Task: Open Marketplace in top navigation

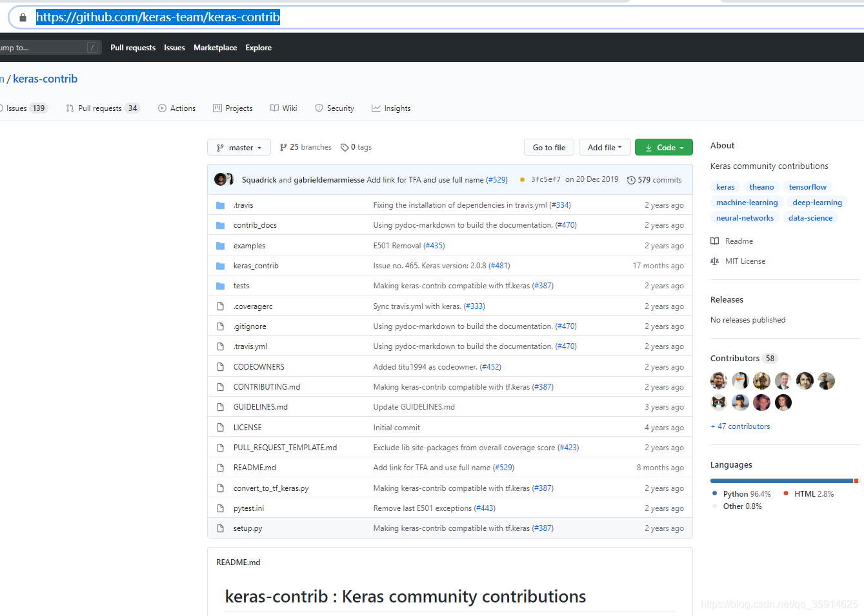Action: click(215, 48)
